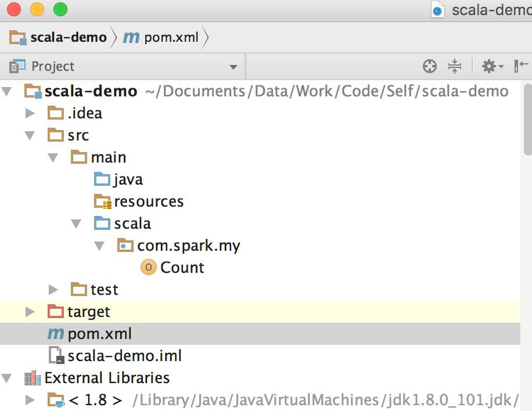The height and width of the screenshot is (411, 532).
Task: Expand the test folder
Action: tap(53, 289)
